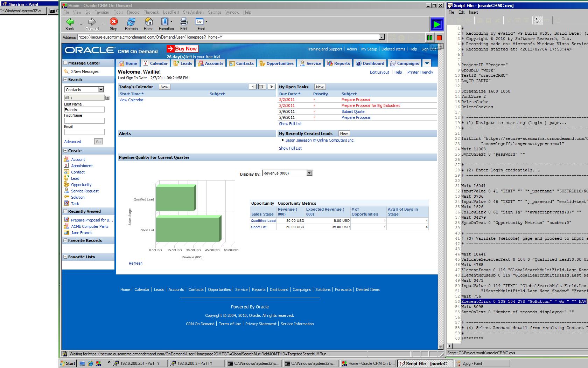Click the Lead icon under Create

coord(66,178)
